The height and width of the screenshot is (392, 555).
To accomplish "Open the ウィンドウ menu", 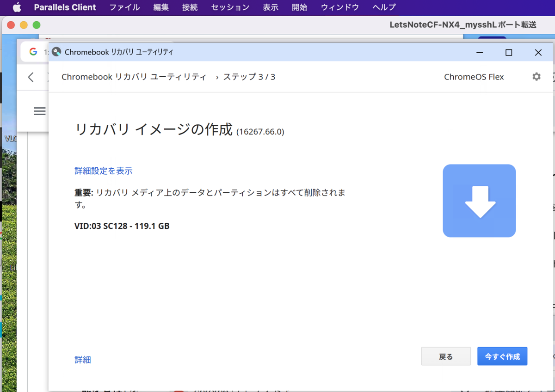I will (340, 7).
